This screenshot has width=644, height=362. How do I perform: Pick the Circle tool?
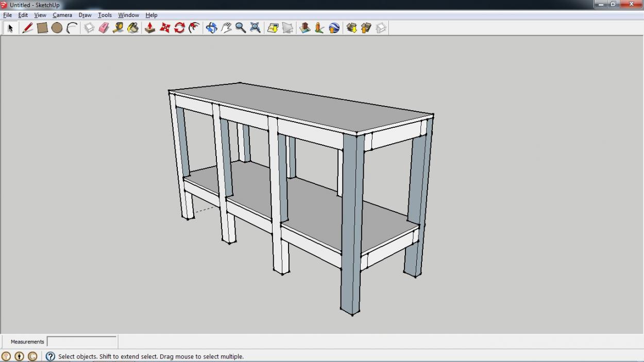coord(57,28)
